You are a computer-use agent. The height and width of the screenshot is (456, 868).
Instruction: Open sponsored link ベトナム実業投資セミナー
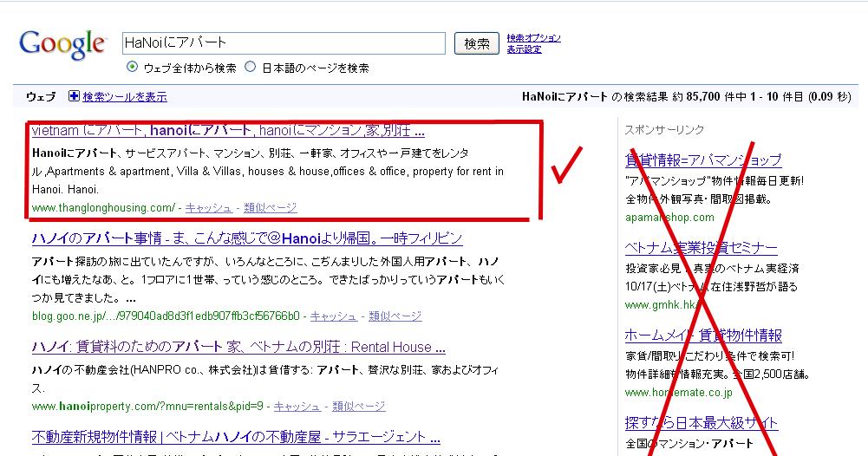(702, 248)
